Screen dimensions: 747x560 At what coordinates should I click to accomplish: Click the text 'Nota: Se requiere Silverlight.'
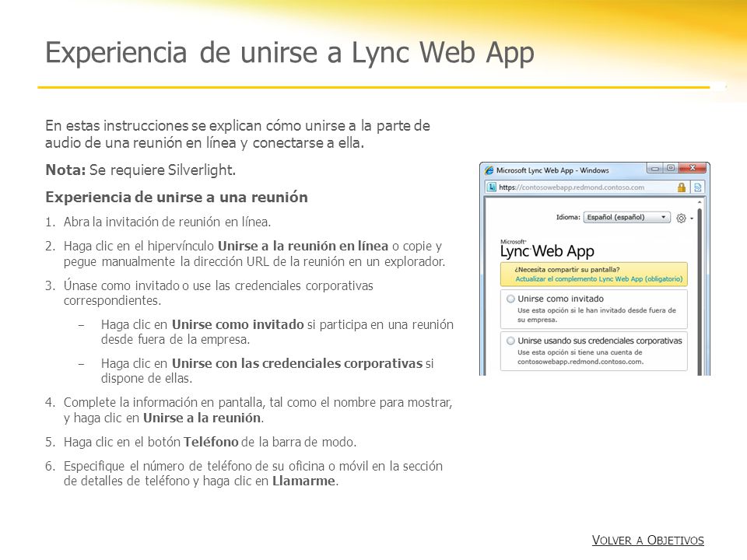(x=141, y=170)
